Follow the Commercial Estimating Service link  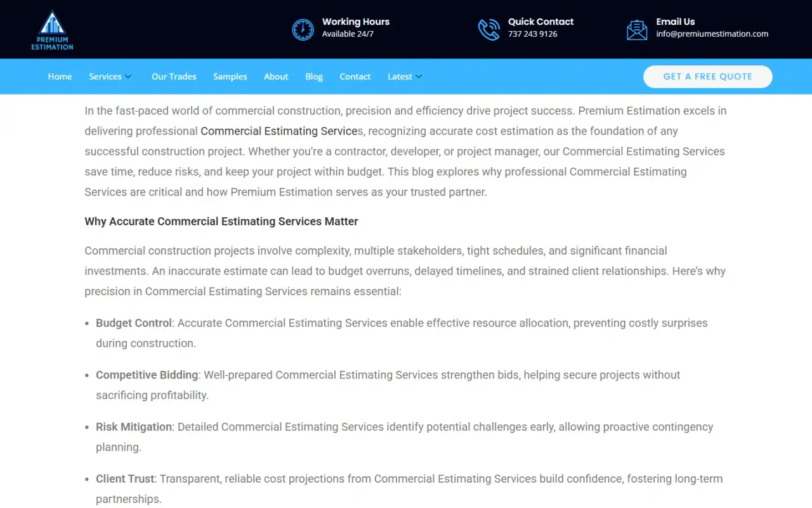pyautogui.click(x=279, y=131)
